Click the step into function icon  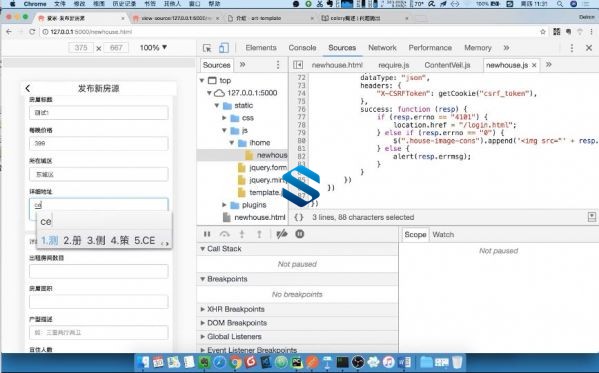click(x=242, y=234)
